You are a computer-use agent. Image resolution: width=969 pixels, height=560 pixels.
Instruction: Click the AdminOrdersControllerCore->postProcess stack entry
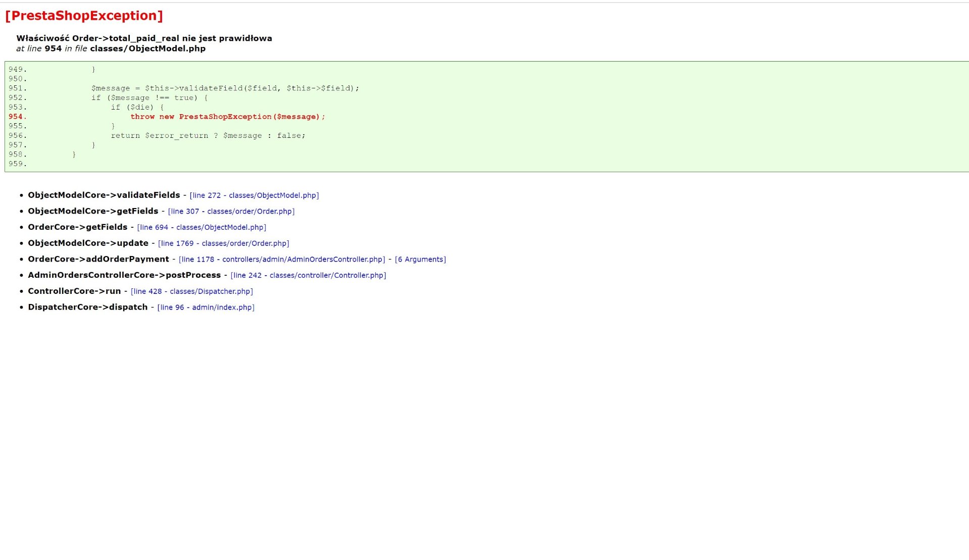coord(124,276)
